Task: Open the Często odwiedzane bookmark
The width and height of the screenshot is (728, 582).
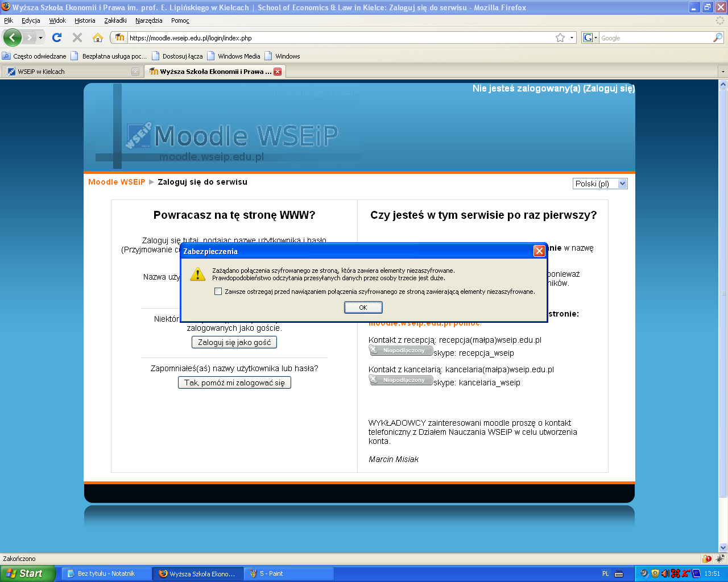Action: [x=34, y=56]
